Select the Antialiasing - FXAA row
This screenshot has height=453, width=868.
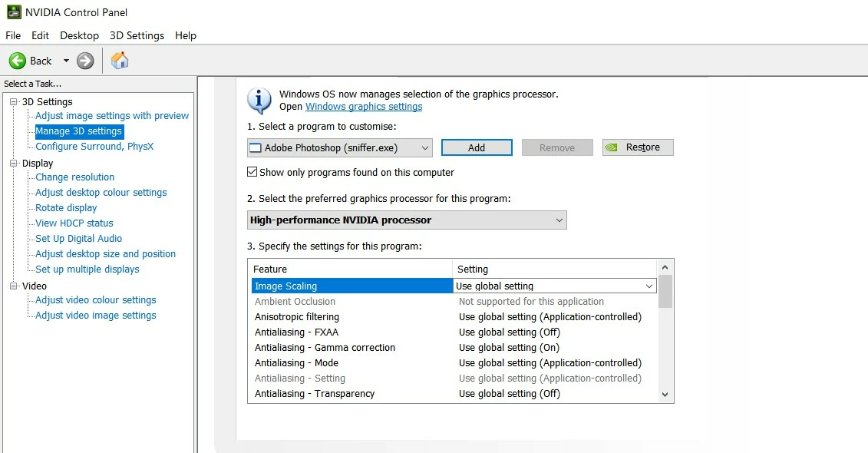[x=453, y=332]
